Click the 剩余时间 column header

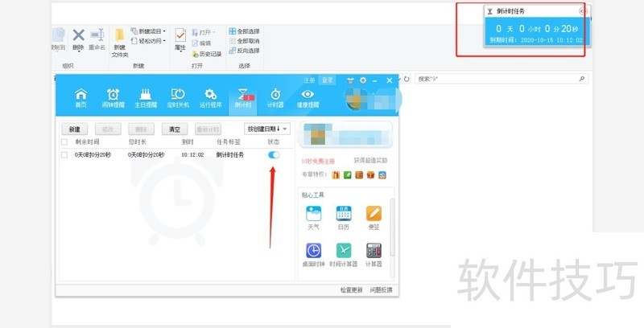click(x=87, y=141)
